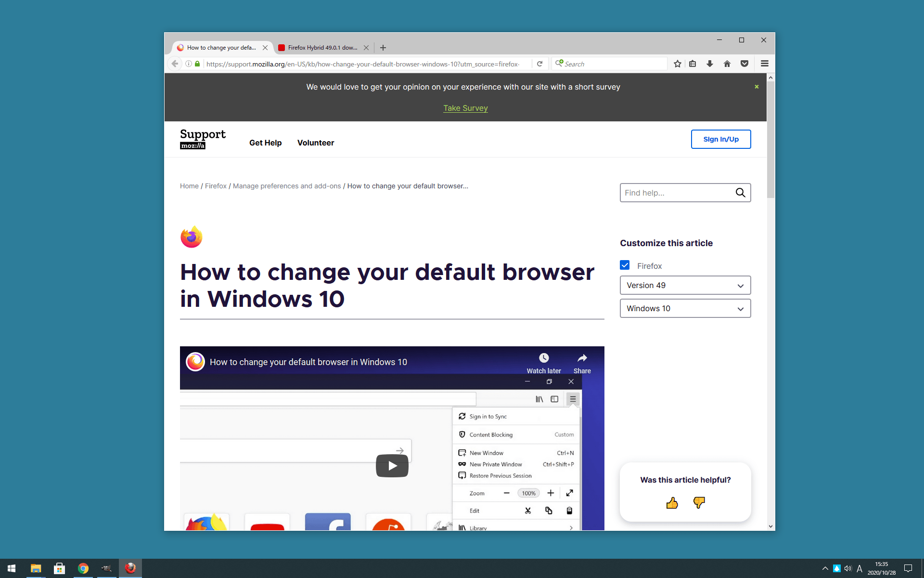The image size is (924, 578).
Task: Expand the Version 49 dropdown
Action: (684, 285)
